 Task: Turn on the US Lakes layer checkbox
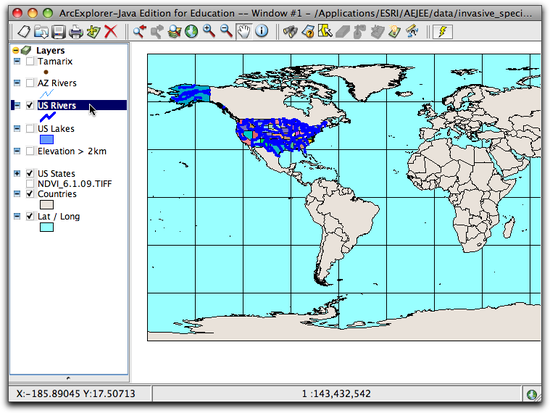coord(30,128)
